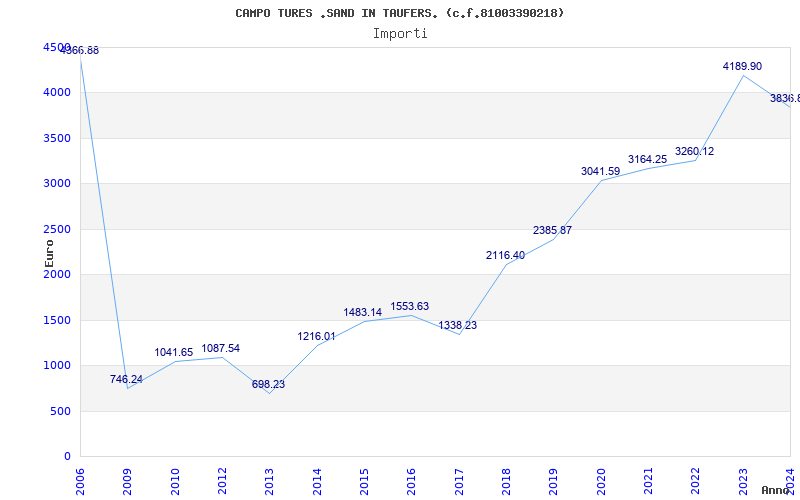Image resolution: width=800 pixels, height=500 pixels.
Task: Click the 1041.65 value for 2010
Action: point(174,352)
